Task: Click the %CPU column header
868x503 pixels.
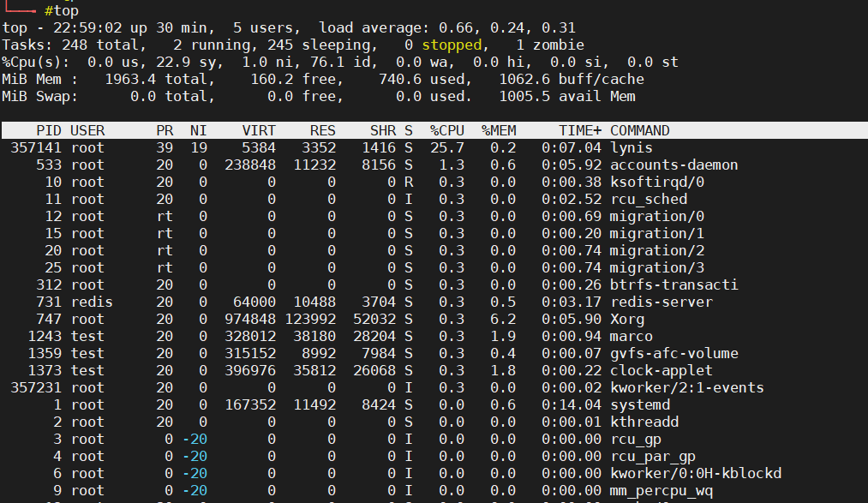Action: 447,130
